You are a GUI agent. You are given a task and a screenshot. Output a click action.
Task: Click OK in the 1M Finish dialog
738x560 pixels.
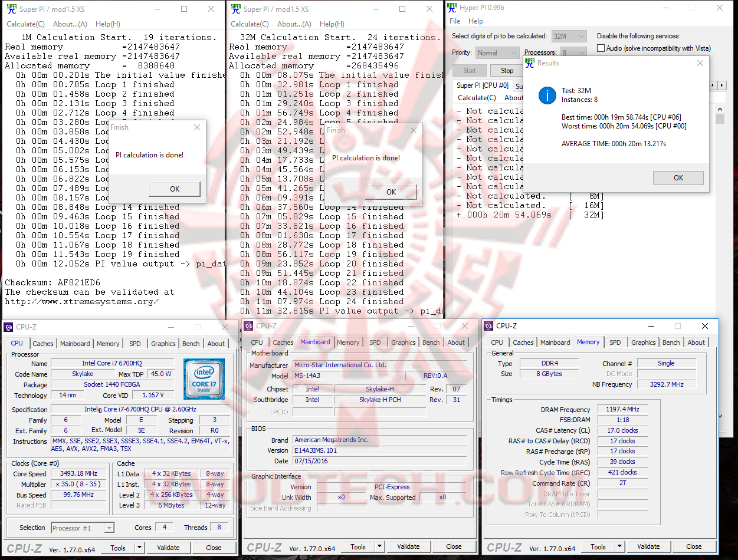[x=175, y=189]
